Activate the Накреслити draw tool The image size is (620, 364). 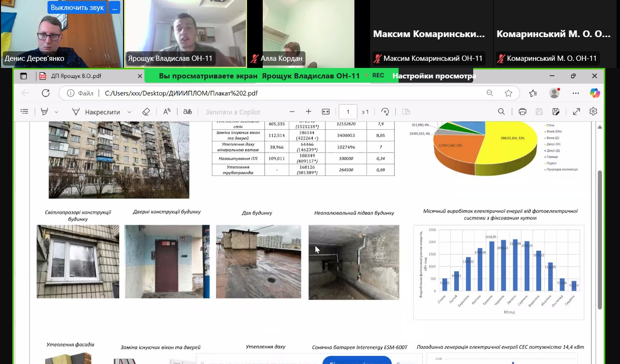tap(96, 112)
